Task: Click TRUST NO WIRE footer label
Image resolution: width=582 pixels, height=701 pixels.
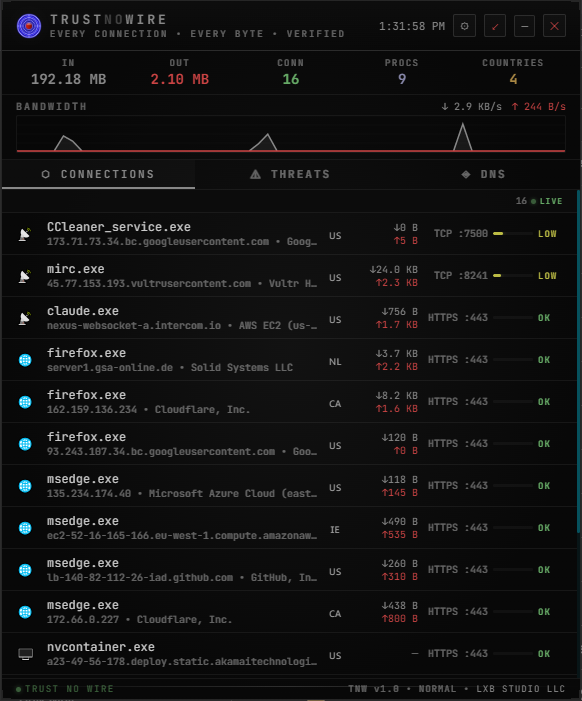Action: [x=69, y=689]
